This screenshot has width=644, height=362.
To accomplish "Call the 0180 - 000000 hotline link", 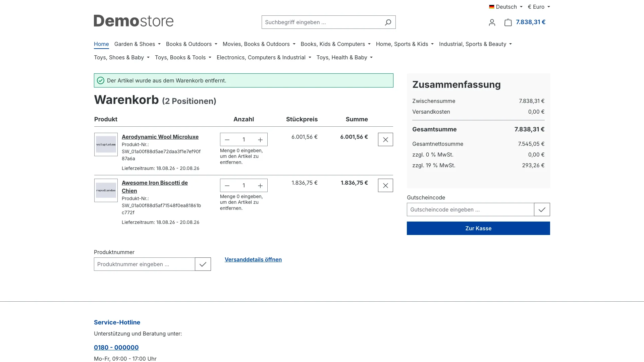I will tap(116, 347).
